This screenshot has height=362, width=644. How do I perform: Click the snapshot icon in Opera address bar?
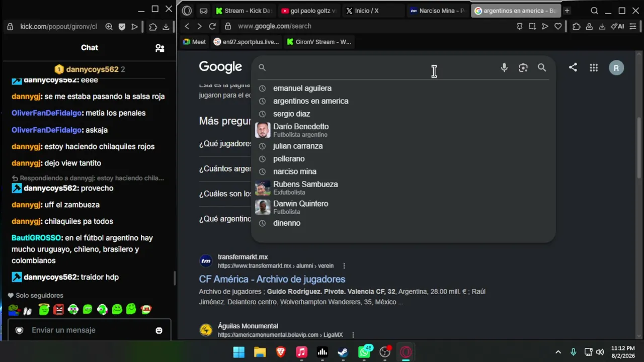532,26
